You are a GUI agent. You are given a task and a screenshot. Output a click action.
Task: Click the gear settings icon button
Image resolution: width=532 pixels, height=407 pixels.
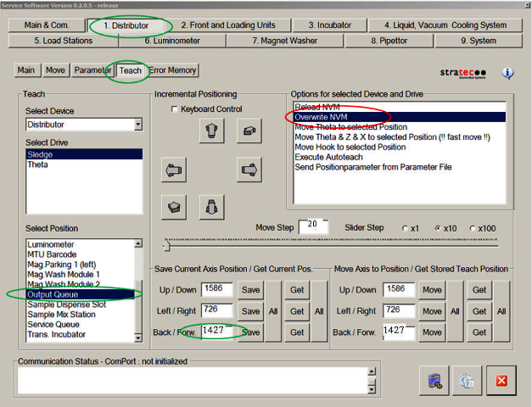click(466, 379)
